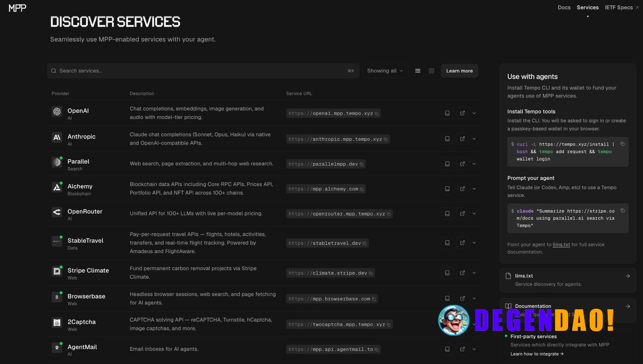Expand the OpenAI service row
Screen dimensions: 643x364
[x=474, y=113]
